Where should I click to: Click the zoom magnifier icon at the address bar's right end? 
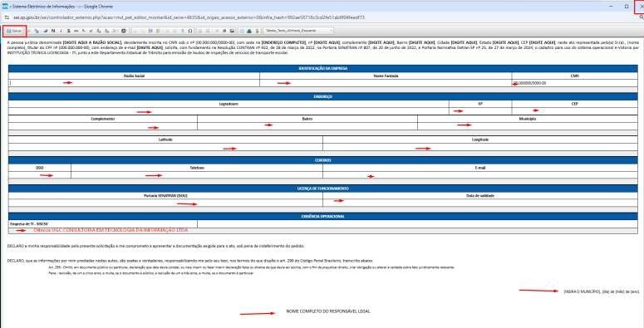(642, 17)
